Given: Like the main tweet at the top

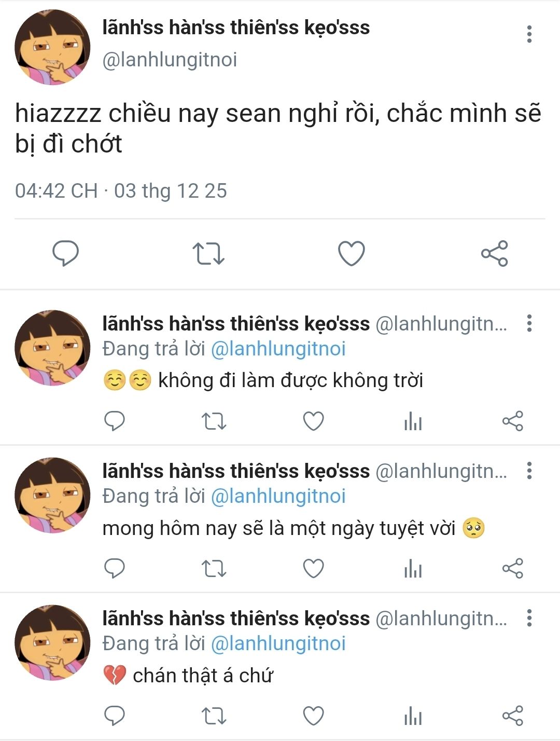Looking at the screenshot, I should (352, 253).
